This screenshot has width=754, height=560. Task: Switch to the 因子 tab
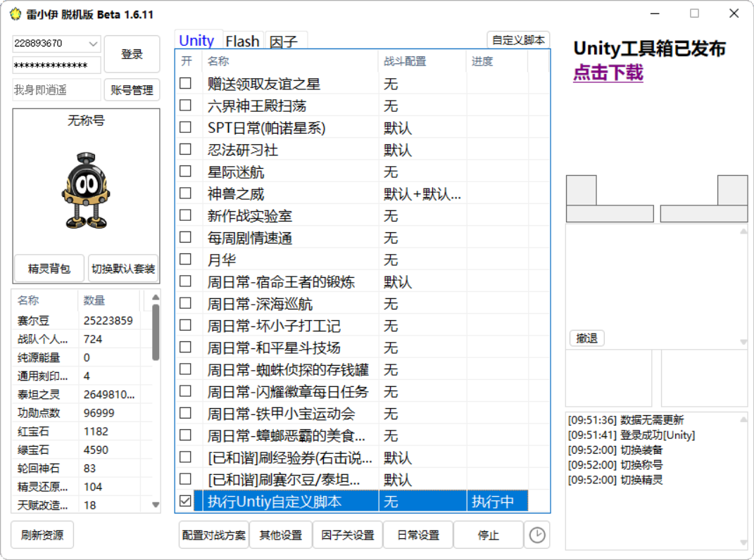pyautogui.click(x=284, y=42)
